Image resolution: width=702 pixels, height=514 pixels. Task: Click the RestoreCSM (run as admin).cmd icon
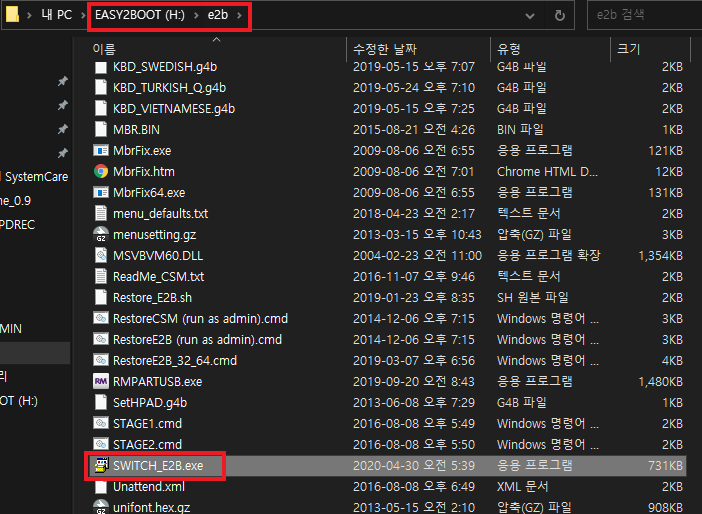101,318
